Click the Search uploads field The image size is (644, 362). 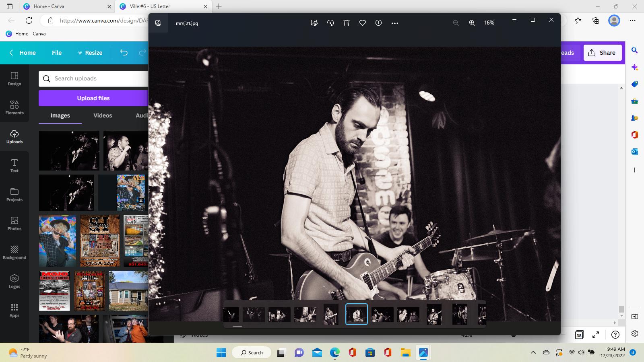(94, 79)
